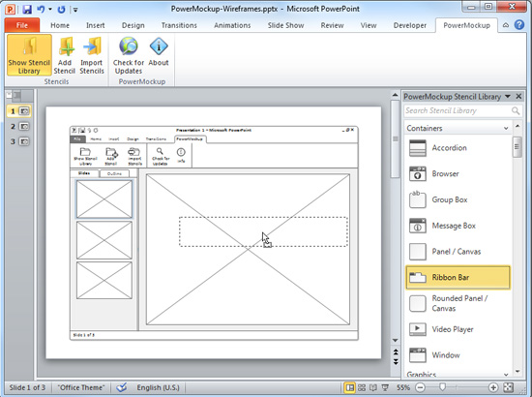Run Check for Updates

tap(129, 55)
